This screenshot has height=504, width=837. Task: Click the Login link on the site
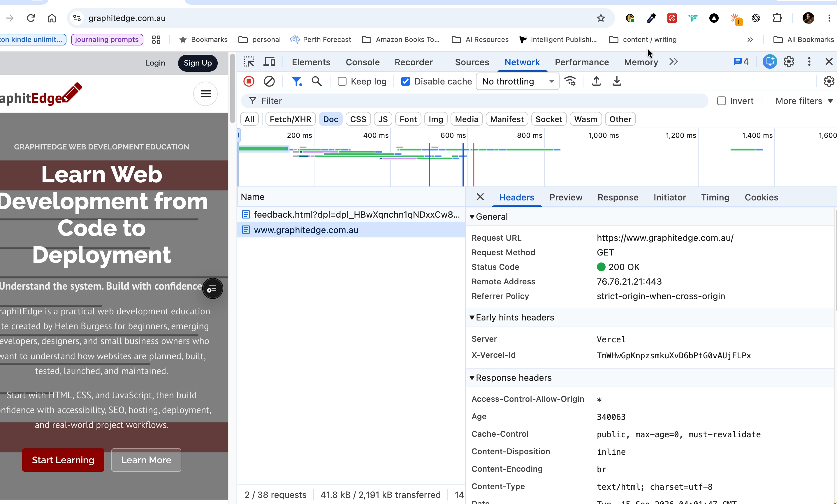click(155, 63)
